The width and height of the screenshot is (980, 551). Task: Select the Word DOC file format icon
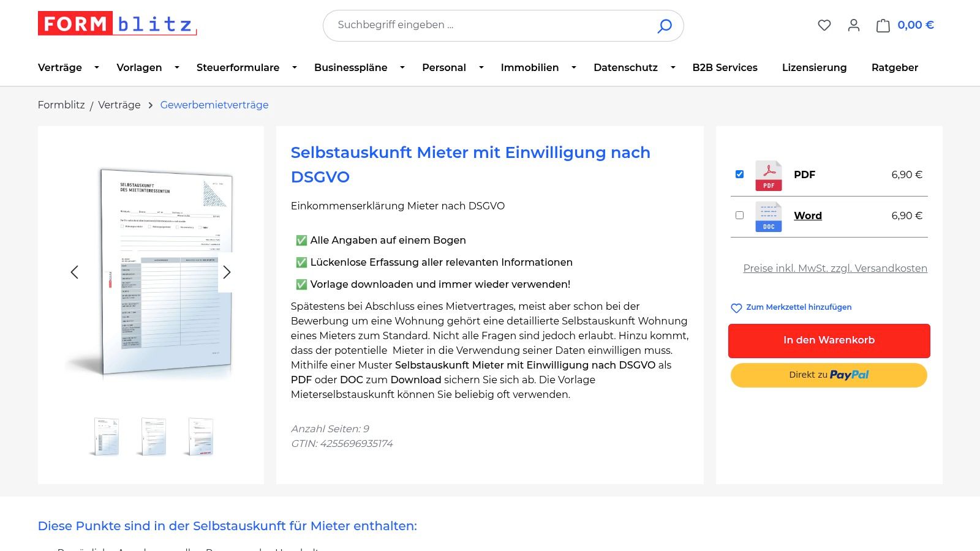767,216
